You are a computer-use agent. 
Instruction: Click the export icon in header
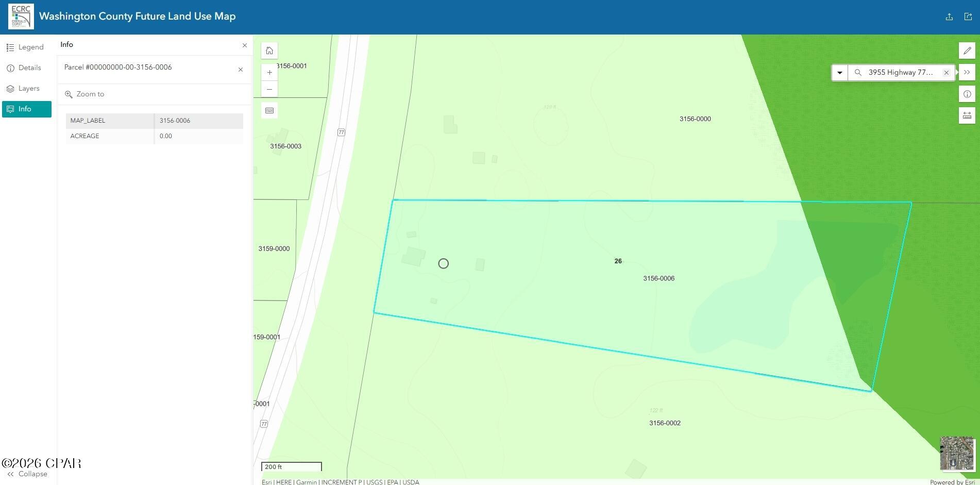(x=949, y=16)
